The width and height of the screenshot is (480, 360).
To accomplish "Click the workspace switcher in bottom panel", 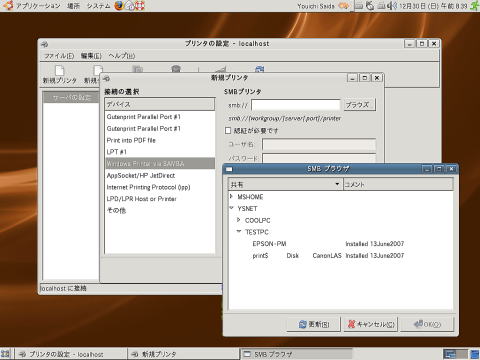I will point(455,354).
